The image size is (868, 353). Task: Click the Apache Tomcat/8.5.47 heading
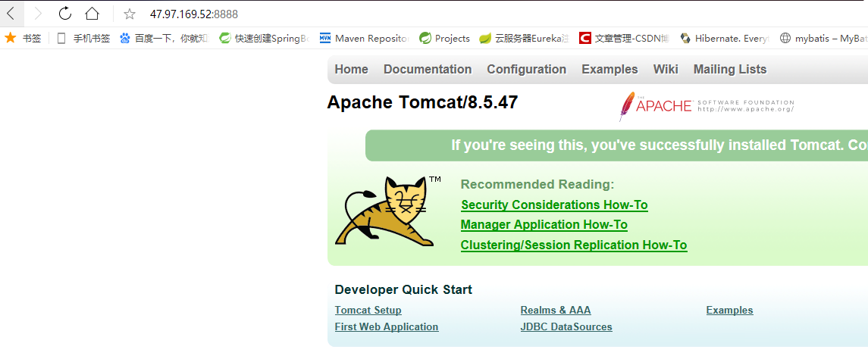[422, 102]
